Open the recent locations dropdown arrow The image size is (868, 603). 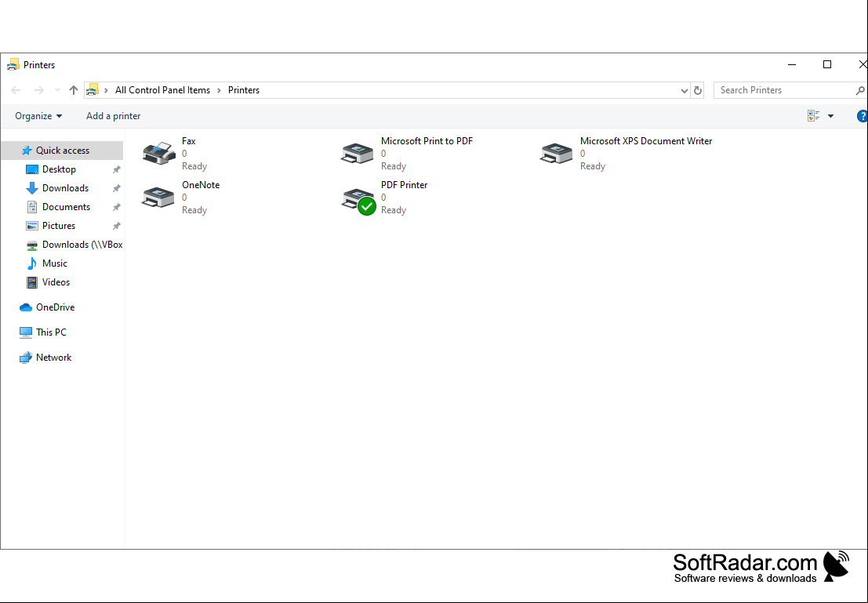57,90
